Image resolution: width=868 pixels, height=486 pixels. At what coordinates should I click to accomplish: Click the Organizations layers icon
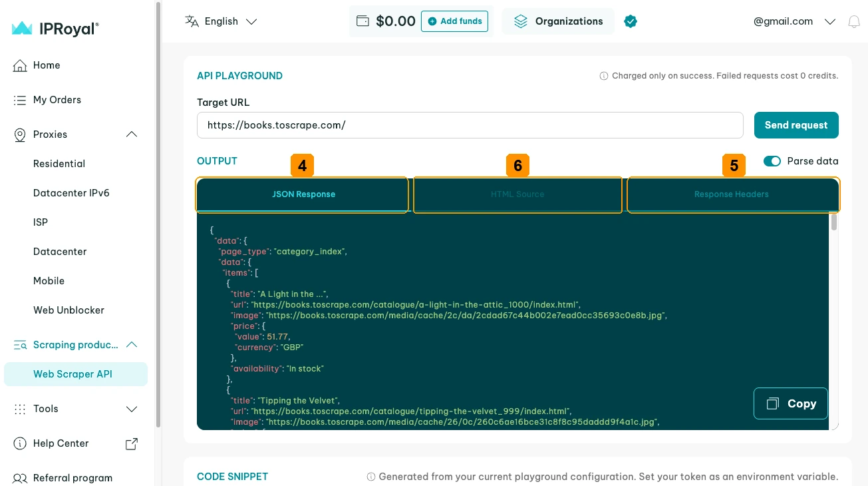tap(520, 21)
